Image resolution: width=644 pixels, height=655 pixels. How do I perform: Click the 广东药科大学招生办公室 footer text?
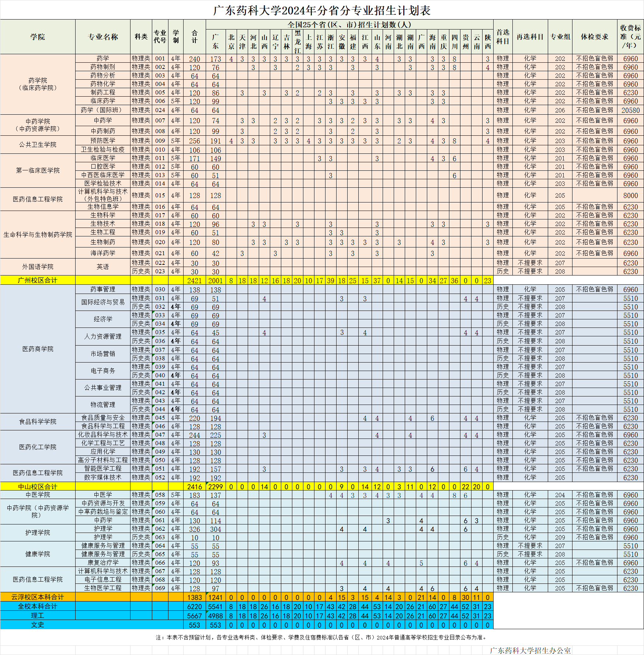coord(530,651)
